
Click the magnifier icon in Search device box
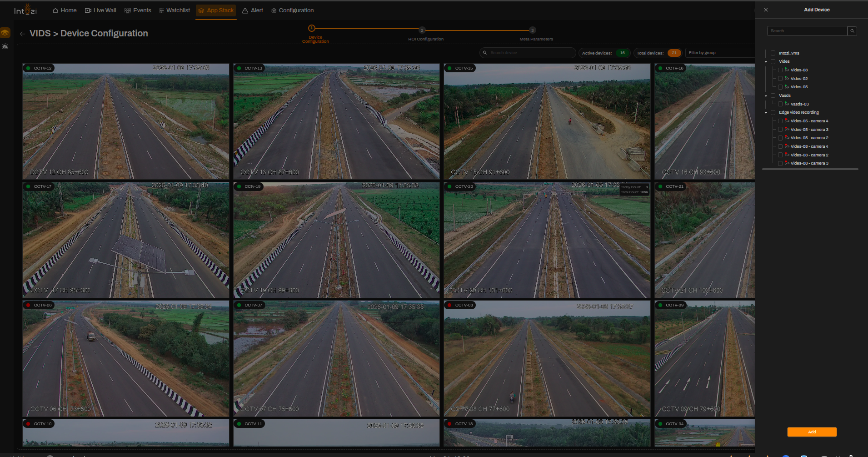[485, 53]
